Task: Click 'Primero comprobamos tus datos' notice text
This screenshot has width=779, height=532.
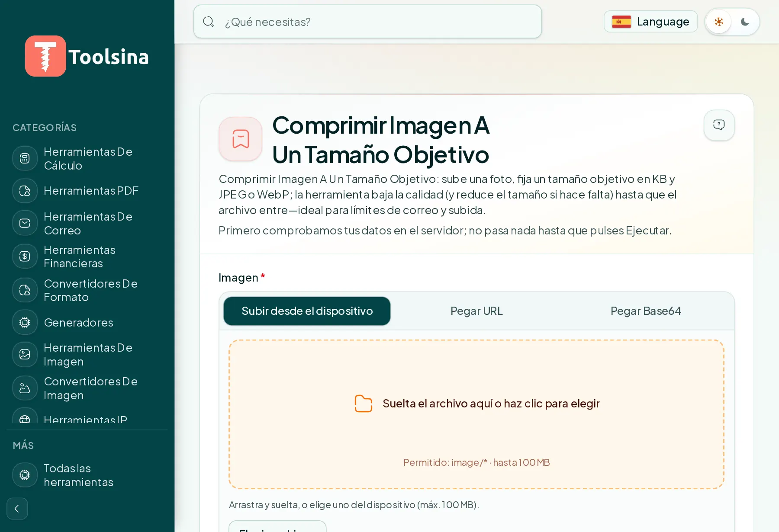Action: 445,231
